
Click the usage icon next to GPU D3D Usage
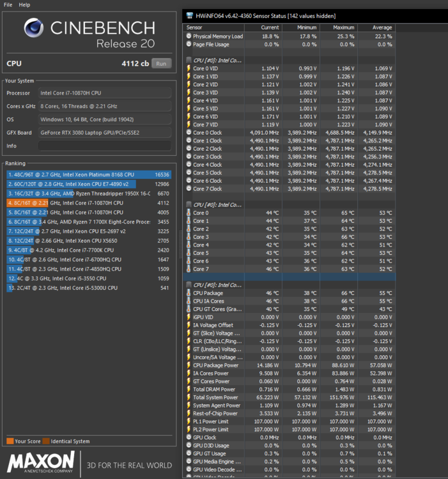pyautogui.click(x=189, y=445)
